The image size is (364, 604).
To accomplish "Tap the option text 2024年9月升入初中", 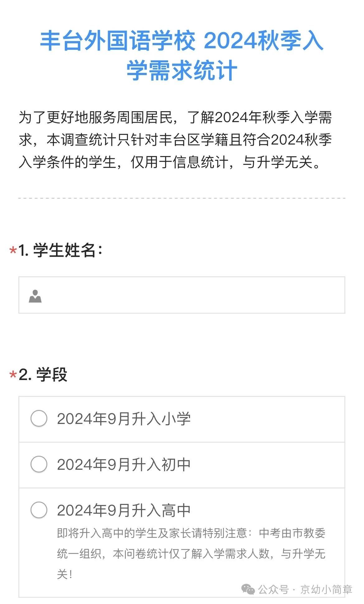I will tap(124, 464).
